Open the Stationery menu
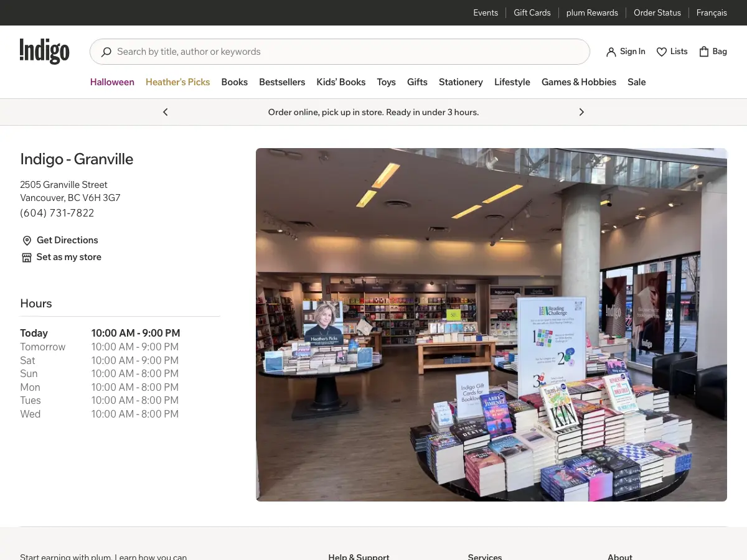The width and height of the screenshot is (747, 560). tap(461, 82)
